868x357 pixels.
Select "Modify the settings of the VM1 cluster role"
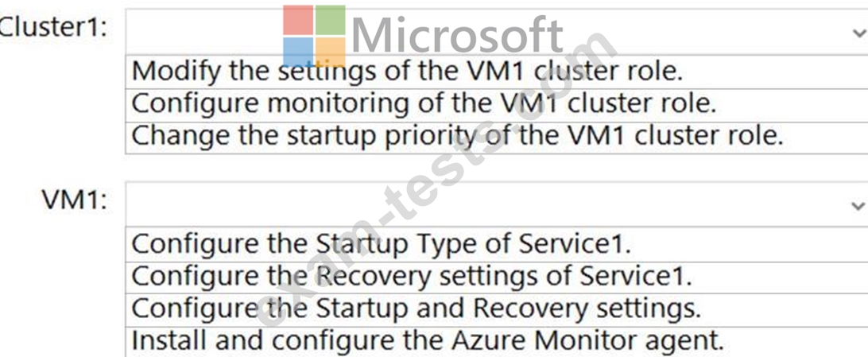[x=407, y=71]
